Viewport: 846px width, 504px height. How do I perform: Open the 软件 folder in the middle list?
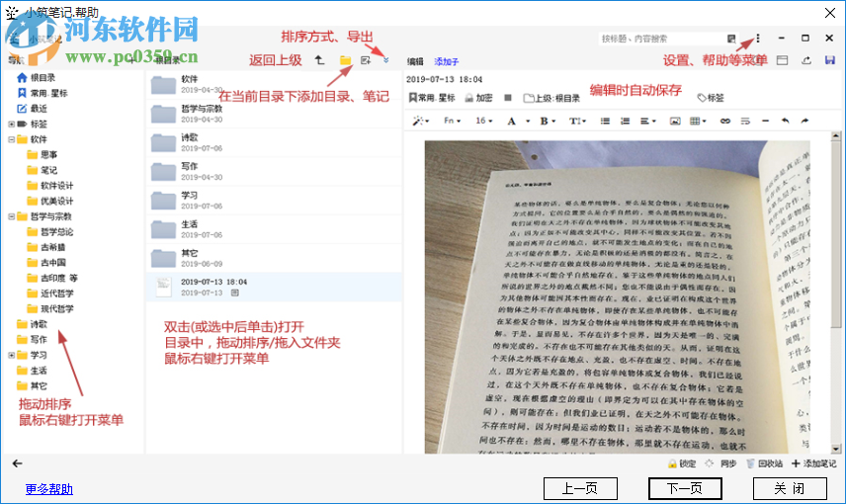274,84
